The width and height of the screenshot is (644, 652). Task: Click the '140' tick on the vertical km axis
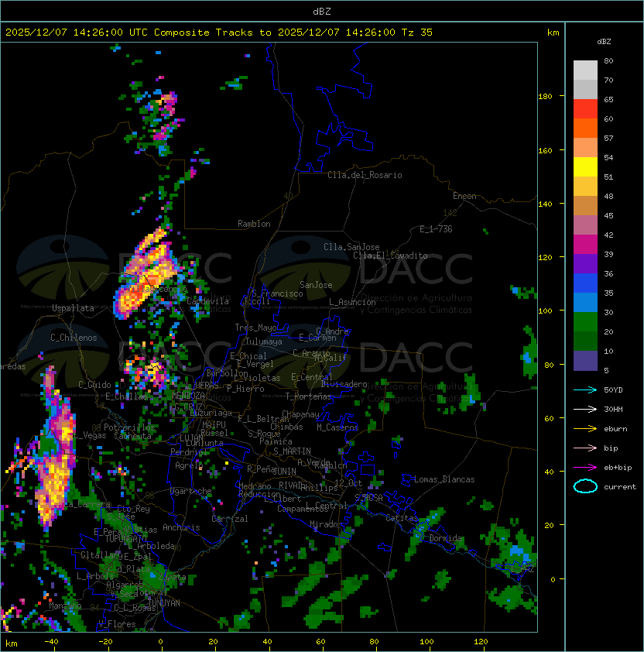click(545, 204)
